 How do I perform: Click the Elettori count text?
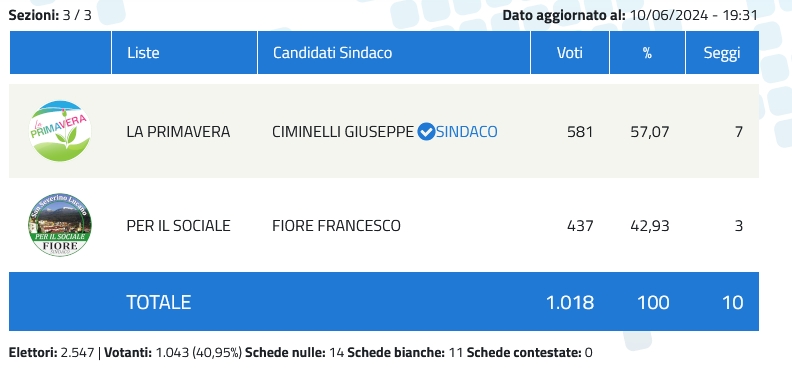(52, 352)
